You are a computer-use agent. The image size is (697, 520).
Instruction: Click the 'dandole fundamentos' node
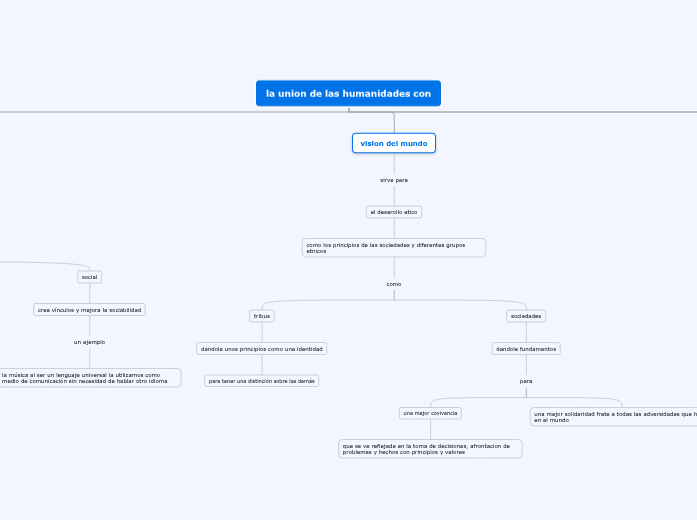click(x=526, y=349)
